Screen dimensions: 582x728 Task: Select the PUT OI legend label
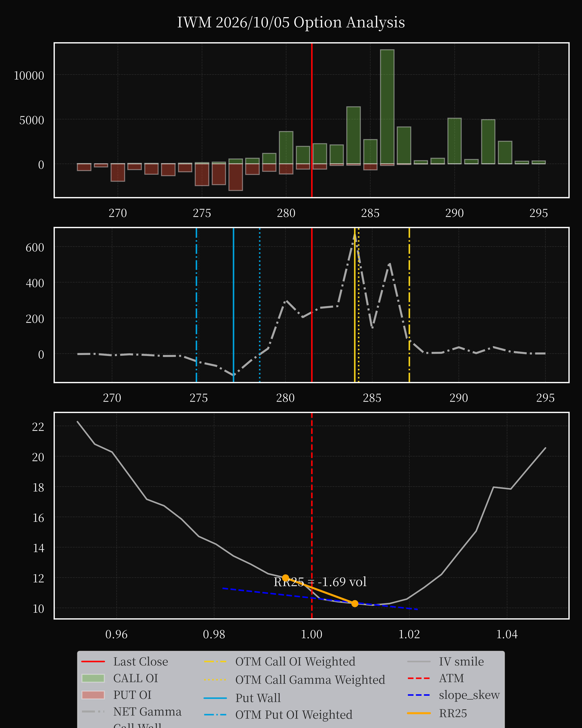(x=132, y=695)
